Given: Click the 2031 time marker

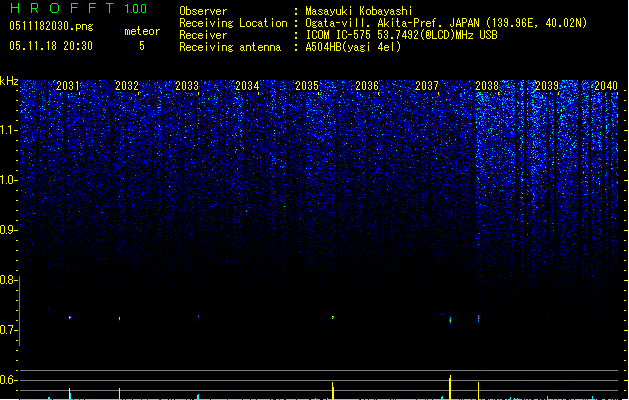Looking at the screenshot, I should [67, 86].
